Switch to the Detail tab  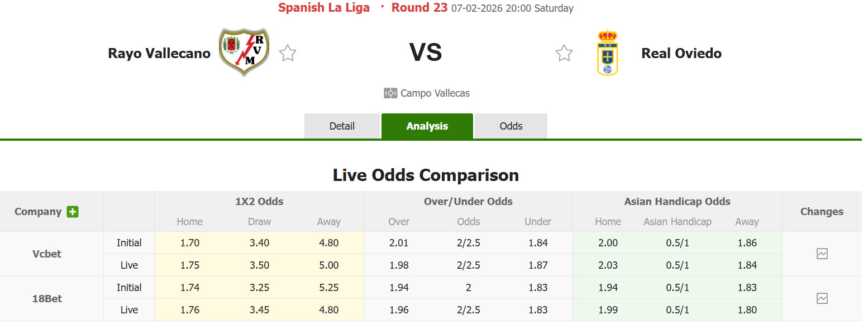342,126
